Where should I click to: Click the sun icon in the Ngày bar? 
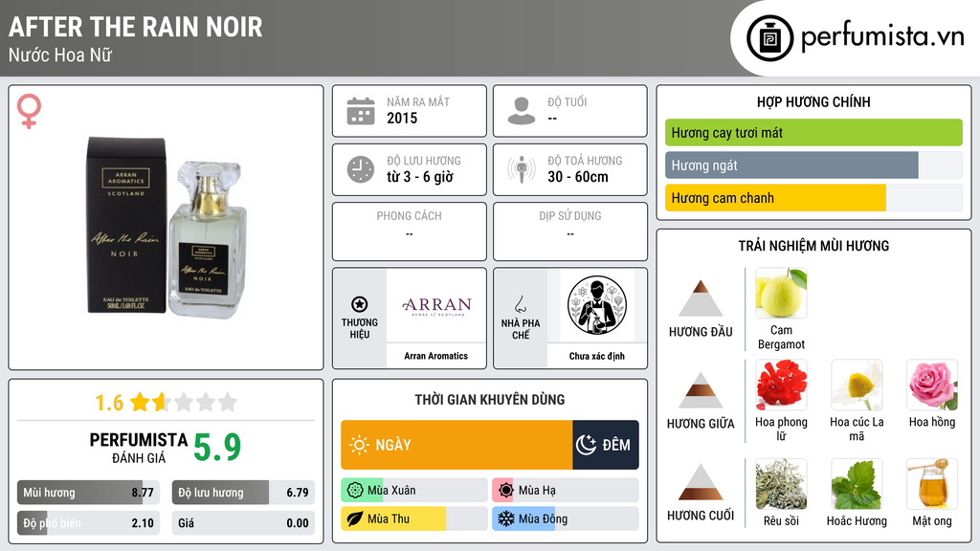pos(360,445)
